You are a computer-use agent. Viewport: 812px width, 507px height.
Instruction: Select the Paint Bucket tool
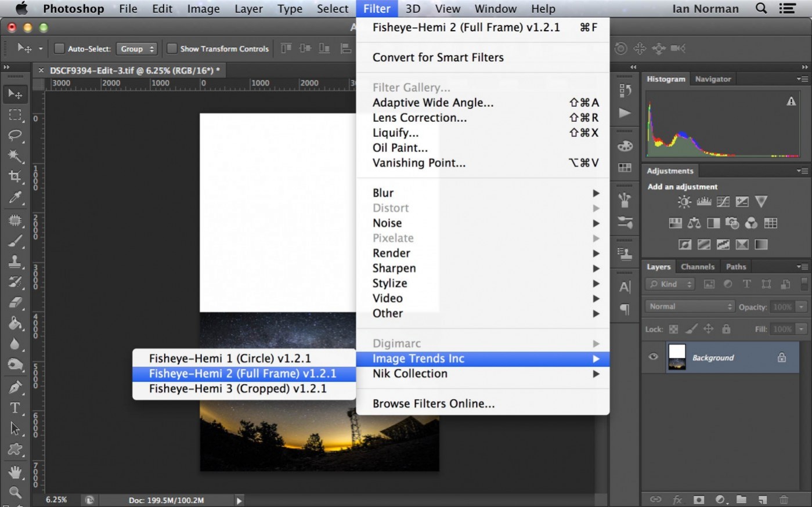pyautogui.click(x=15, y=324)
